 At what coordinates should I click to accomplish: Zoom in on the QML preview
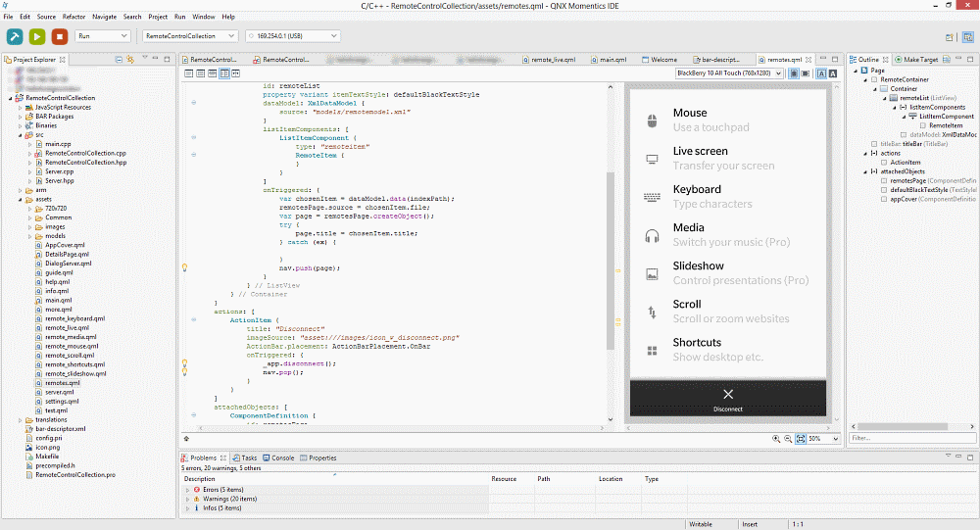click(x=776, y=439)
